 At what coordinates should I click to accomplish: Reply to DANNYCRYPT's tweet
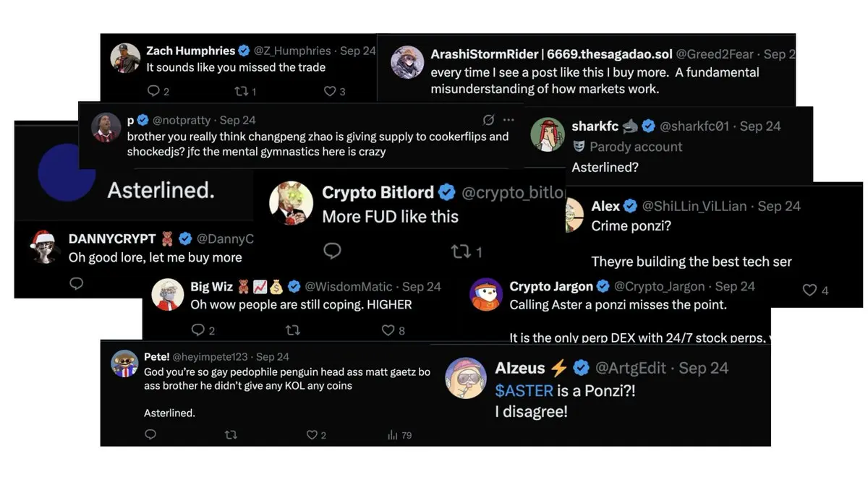pyautogui.click(x=76, y=283)
